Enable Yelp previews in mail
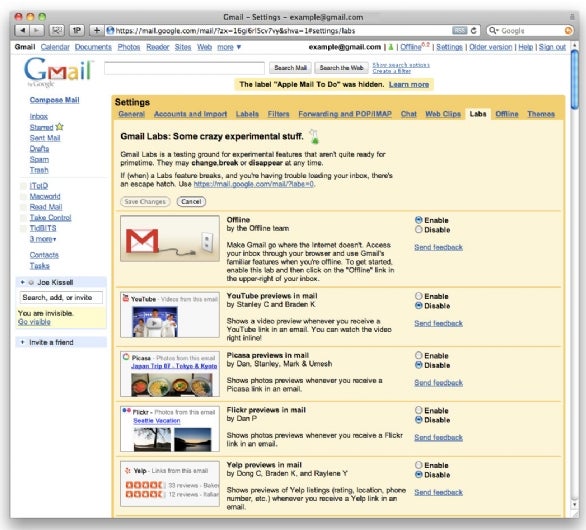586x530 pixels. pyautogui.click(x=419, y=465)
